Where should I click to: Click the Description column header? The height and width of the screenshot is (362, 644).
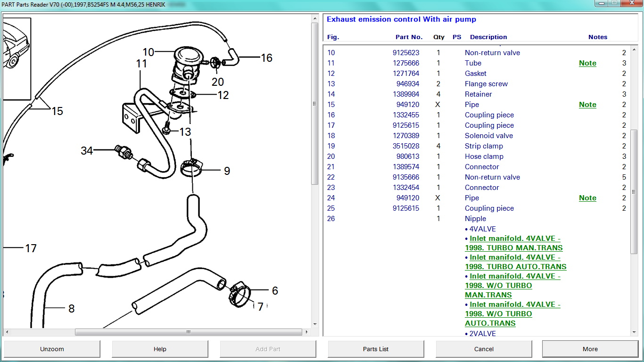point(488,37)
